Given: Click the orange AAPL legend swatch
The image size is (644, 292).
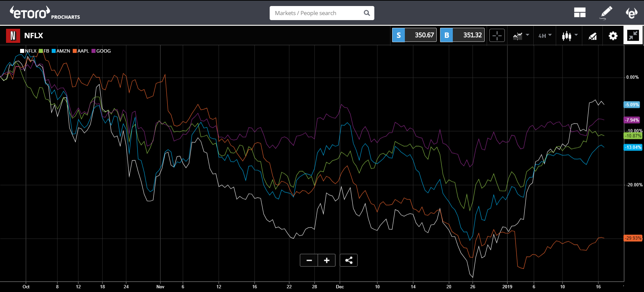Looking at the screenshot, I should [x=75, y=51].
